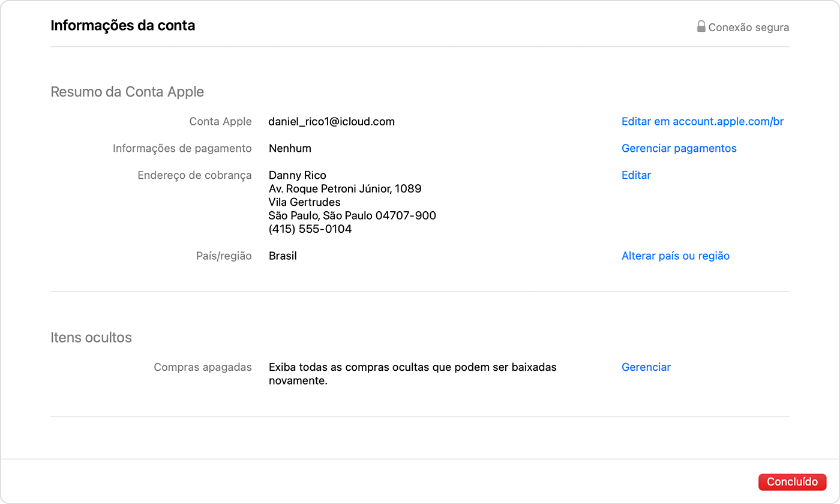Click the Brasil country value

(283, 256)
